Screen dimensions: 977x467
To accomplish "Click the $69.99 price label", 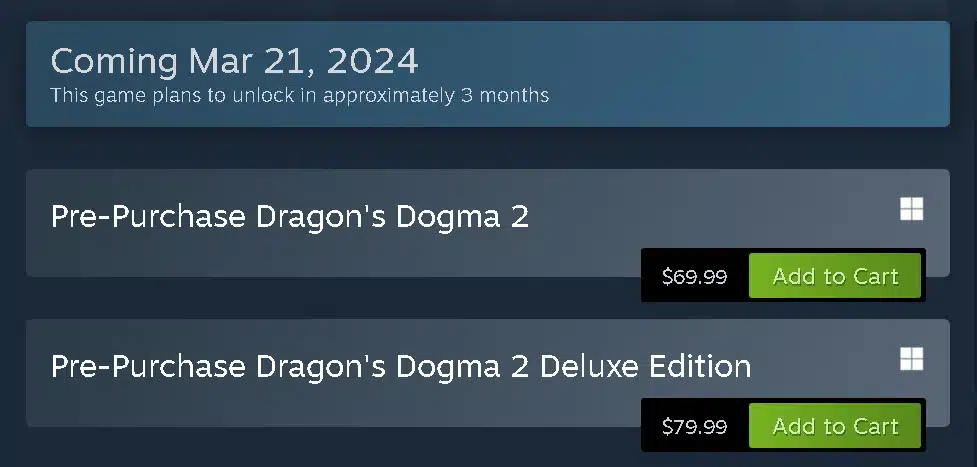I will pos(695,276).
